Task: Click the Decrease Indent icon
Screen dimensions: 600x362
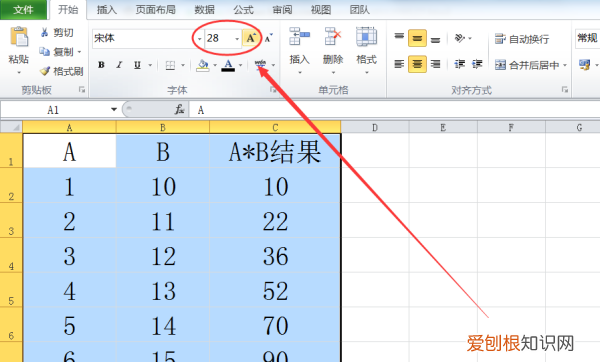Action: click(460, 64)
